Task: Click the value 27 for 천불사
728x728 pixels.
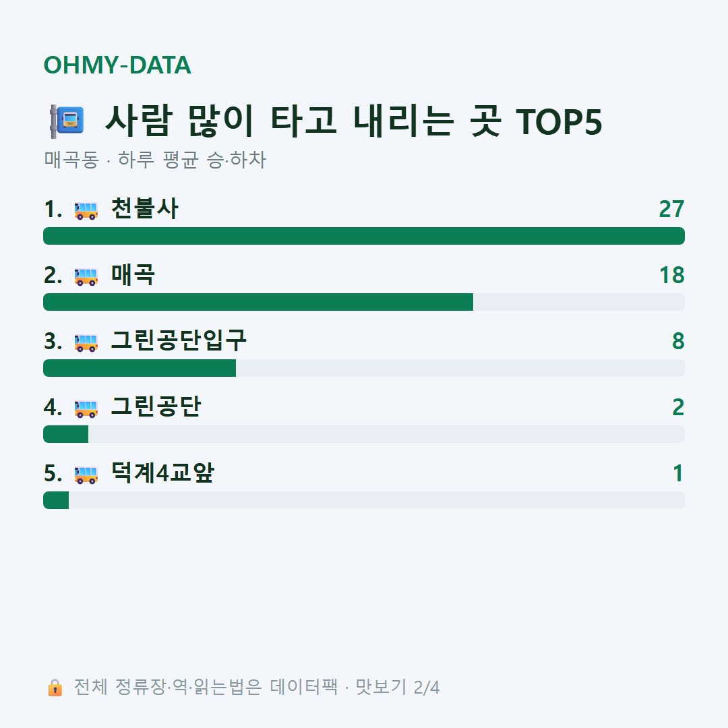Action: (672, 209)
